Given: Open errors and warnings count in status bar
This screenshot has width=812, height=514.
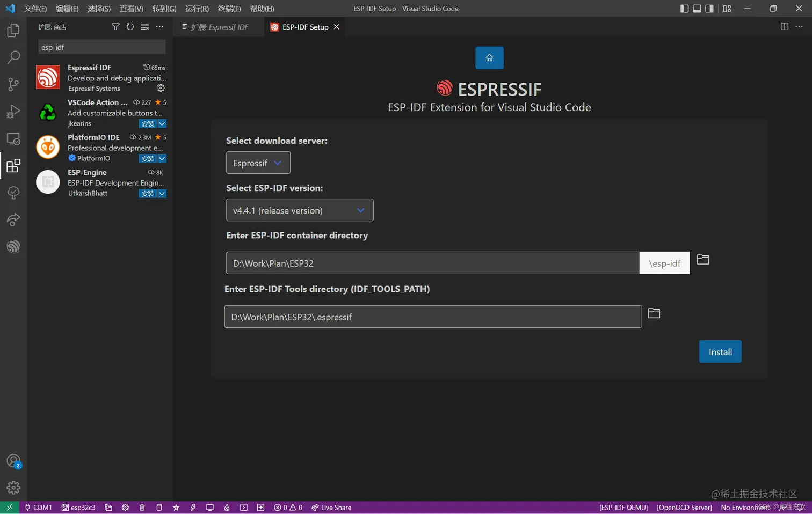Looking at the screenshot, I should click(x=288, y=508).
